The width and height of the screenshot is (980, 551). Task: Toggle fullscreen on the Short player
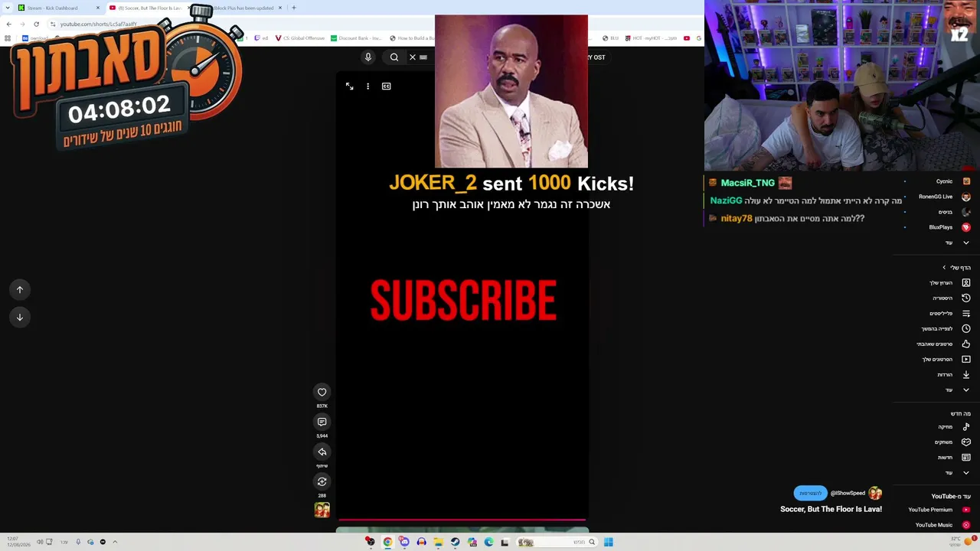[x=349, y=86]
